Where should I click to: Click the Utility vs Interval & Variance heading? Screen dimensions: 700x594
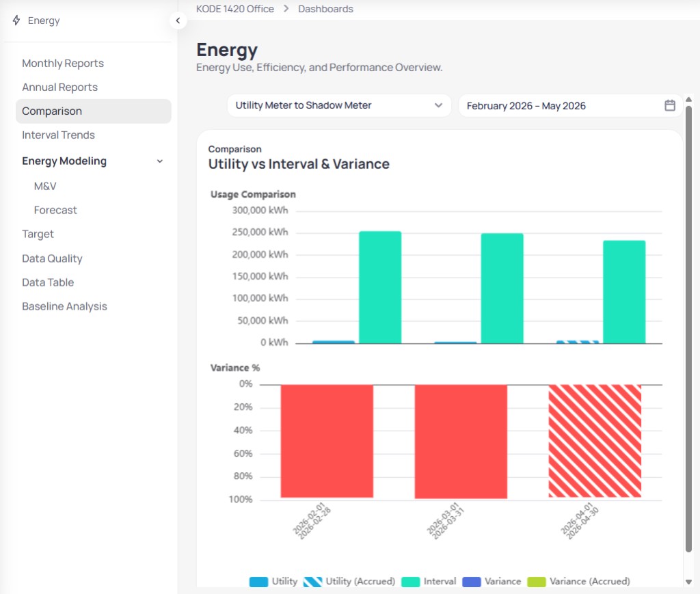[299, 164]
